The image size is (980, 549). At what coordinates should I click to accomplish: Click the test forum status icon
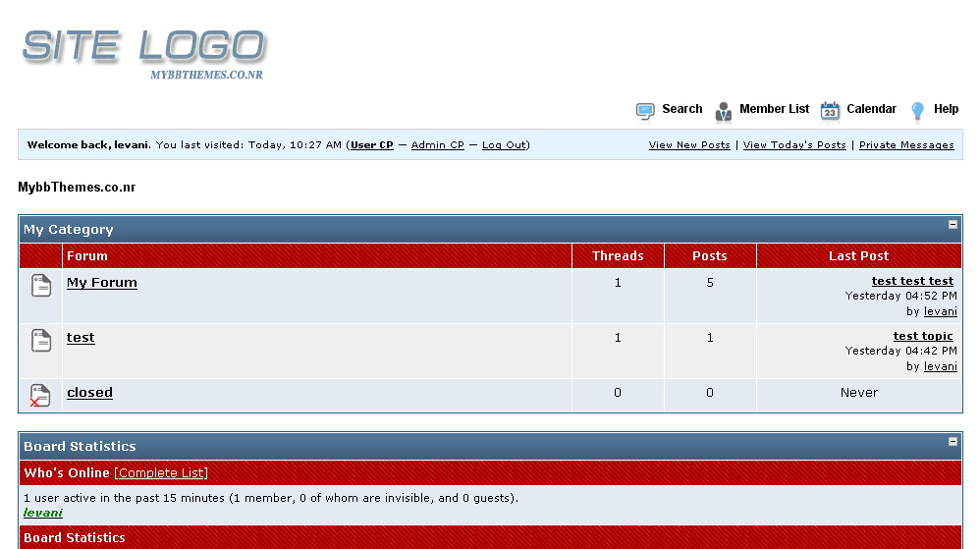coord(41,340)
